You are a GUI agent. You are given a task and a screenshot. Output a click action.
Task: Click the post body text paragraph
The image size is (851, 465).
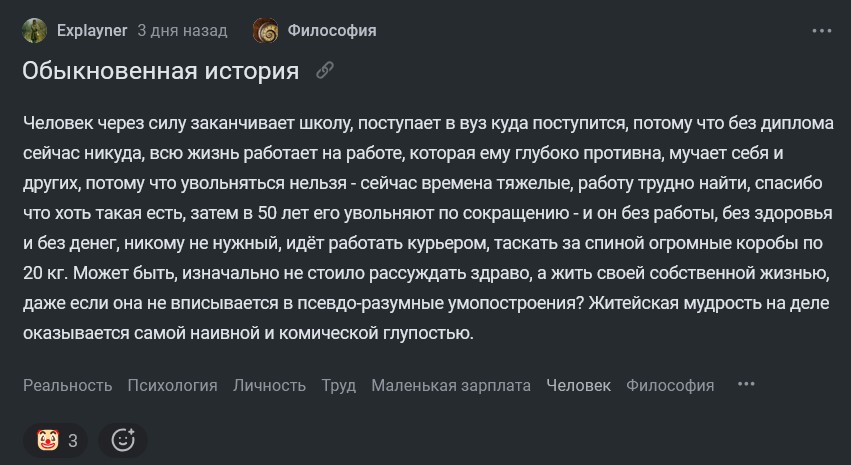pos(428,228)
